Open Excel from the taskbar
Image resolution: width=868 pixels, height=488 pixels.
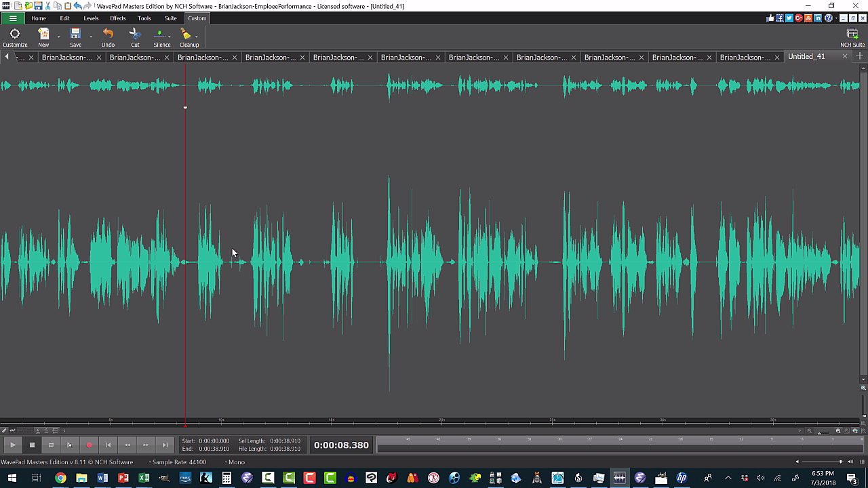point(144,479)
